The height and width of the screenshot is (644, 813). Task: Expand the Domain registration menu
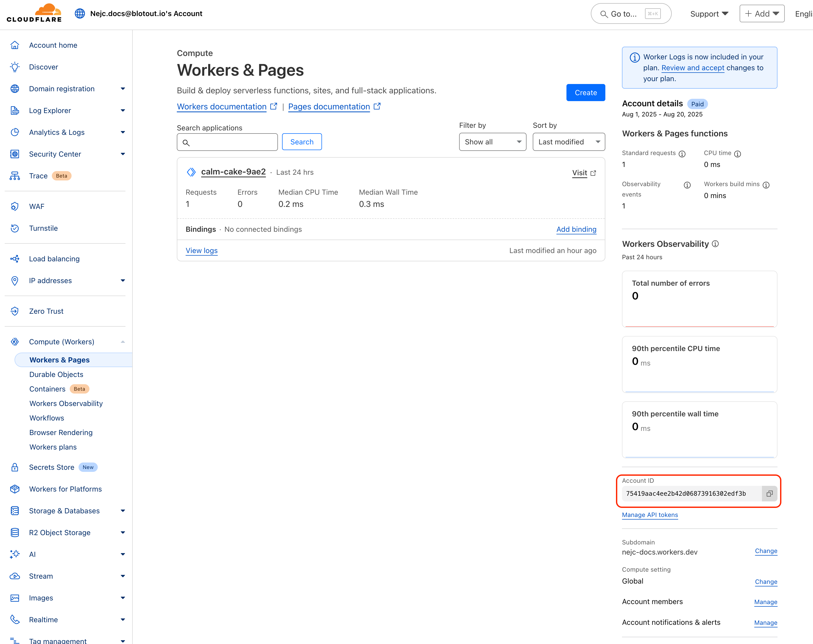[x=123, y=89]
